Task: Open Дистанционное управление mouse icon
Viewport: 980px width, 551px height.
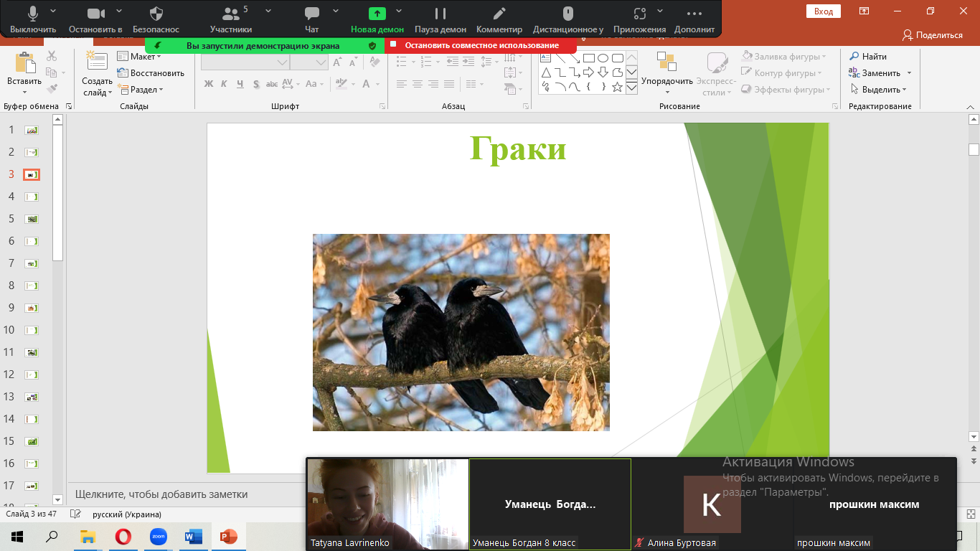Action: (567, 19)
